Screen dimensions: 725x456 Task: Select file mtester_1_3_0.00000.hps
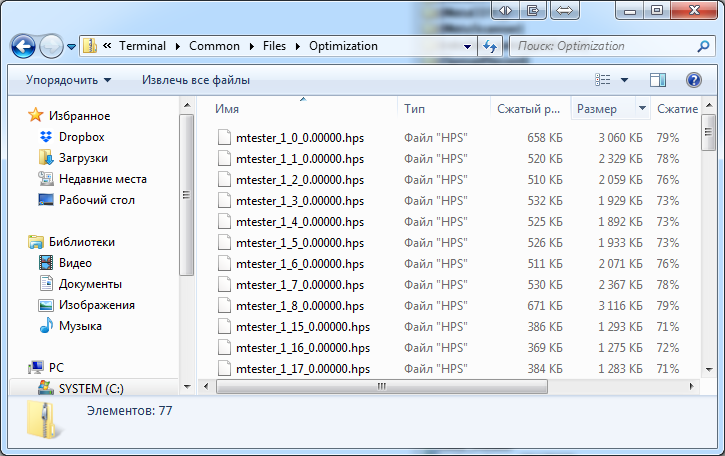300,201
